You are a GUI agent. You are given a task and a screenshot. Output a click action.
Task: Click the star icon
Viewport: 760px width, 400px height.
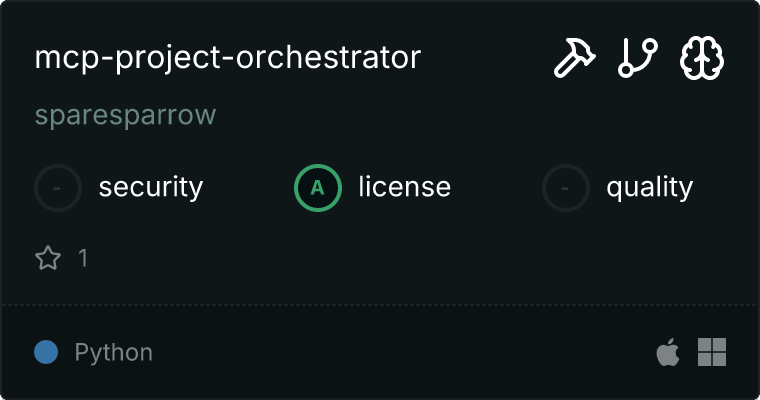tap(48, 258)
